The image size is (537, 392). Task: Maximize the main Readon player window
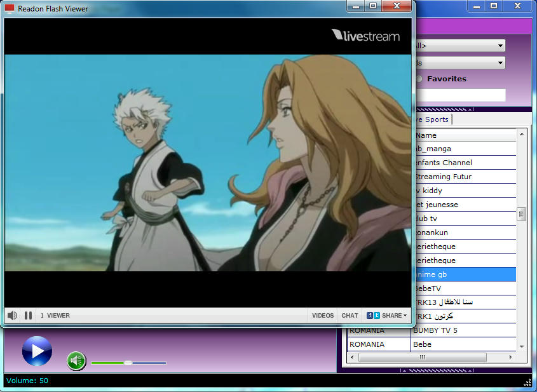pyautogui.click(x=494, y=6)
